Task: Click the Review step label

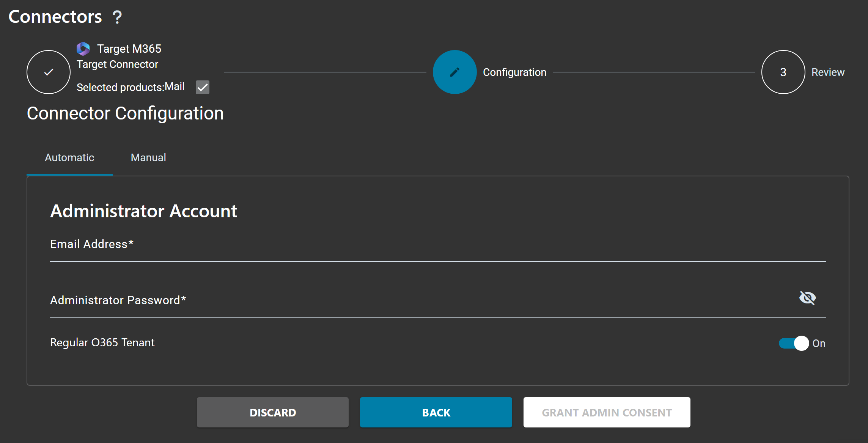Action: [x=828, y=72]
